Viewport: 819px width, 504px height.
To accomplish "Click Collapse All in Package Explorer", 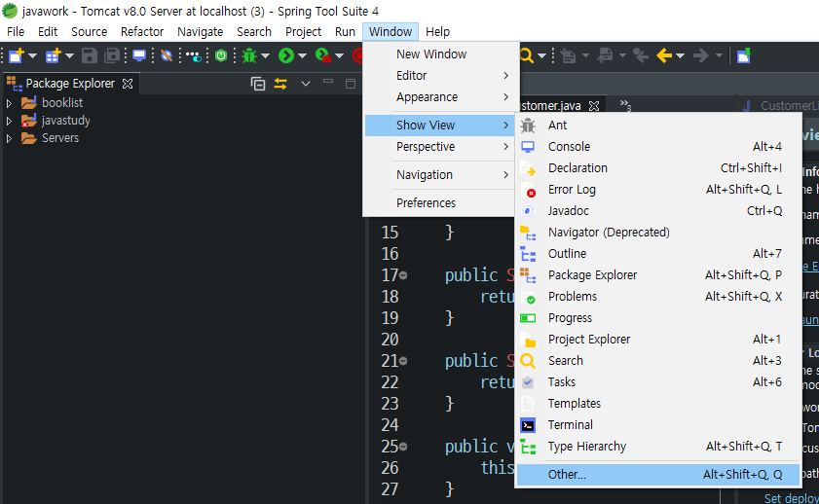I will click(x=258, y=84).
